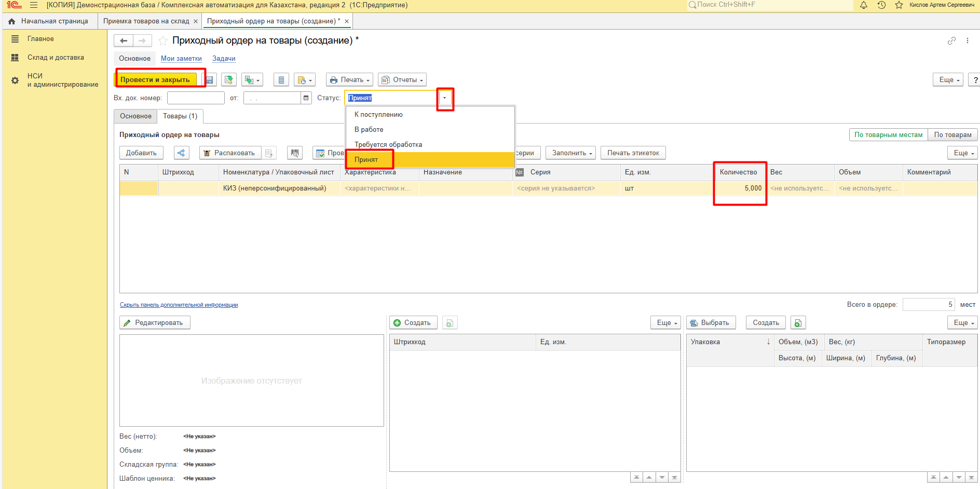Open the Отчеты dropdown menu
This screenshot has height=489, width=980.
tap(402, 80)
